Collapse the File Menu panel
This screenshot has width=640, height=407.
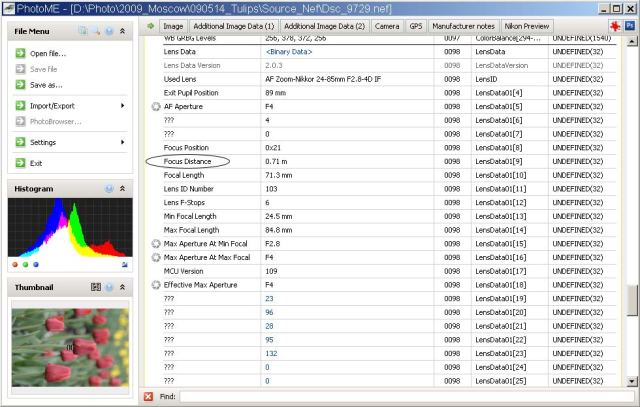tap(122, 31)
